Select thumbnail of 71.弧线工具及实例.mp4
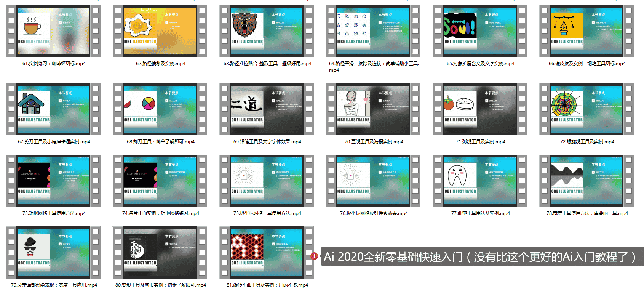 [x=480, y=109]
